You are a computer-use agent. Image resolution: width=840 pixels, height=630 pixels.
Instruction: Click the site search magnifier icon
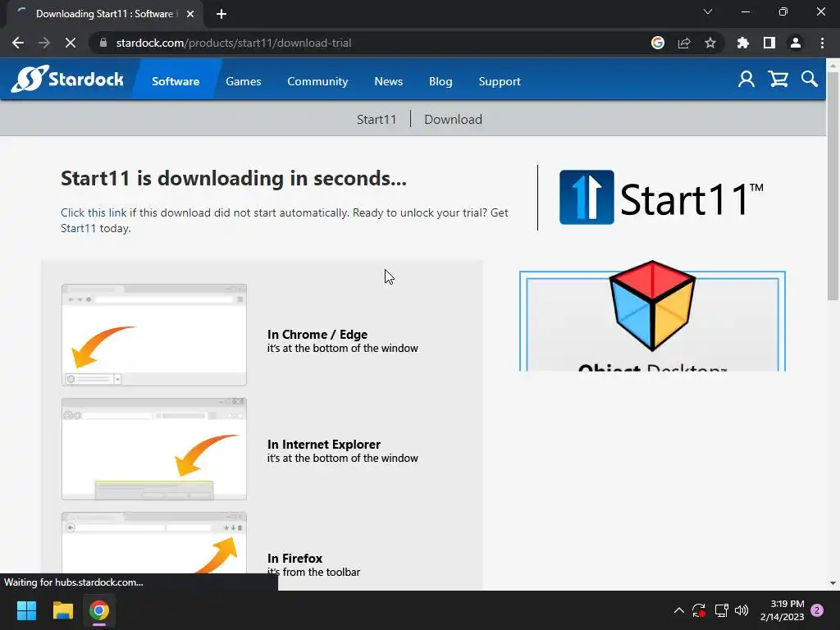click(x=810, y=80)
